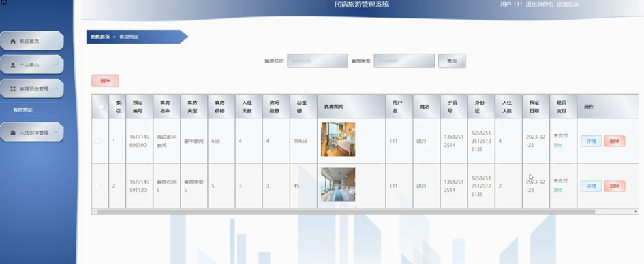The height and width of the screenshot is (264, 644).
Task: Click the grid icon beside 客房预定管理
Action: click(13, 89)
